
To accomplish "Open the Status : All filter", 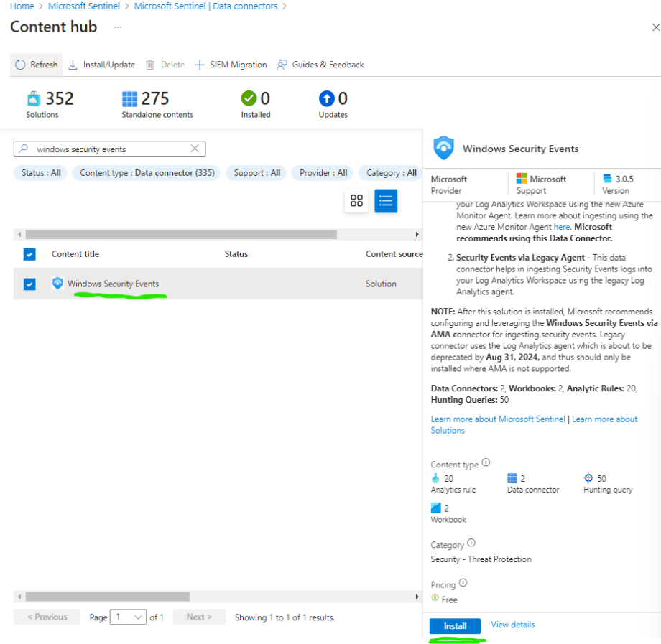I will (41, 173).
